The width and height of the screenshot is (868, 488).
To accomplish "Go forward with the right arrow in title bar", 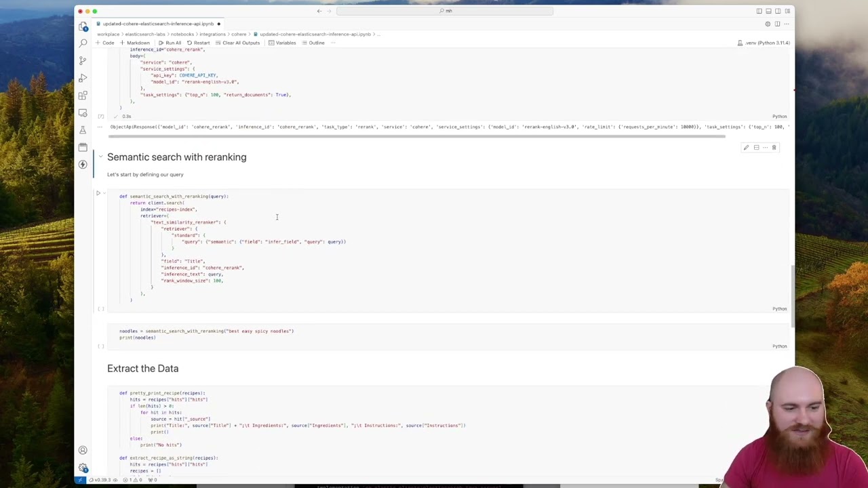I will 328,11.
